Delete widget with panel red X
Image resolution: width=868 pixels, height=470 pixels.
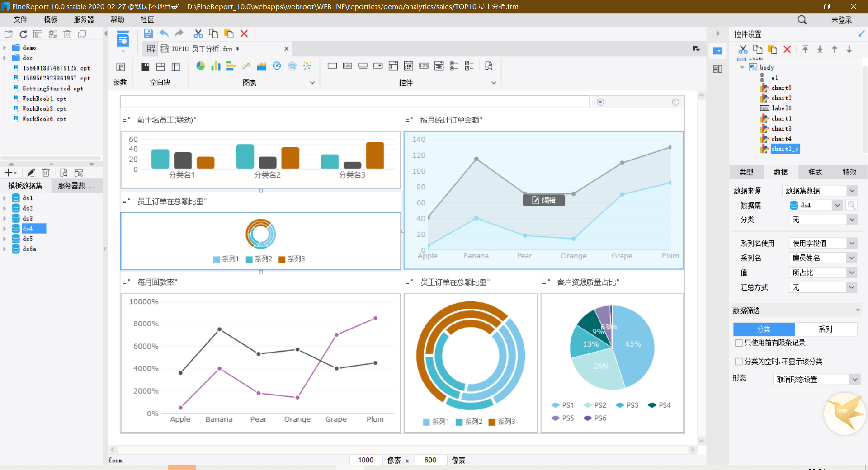click(787, 49)
